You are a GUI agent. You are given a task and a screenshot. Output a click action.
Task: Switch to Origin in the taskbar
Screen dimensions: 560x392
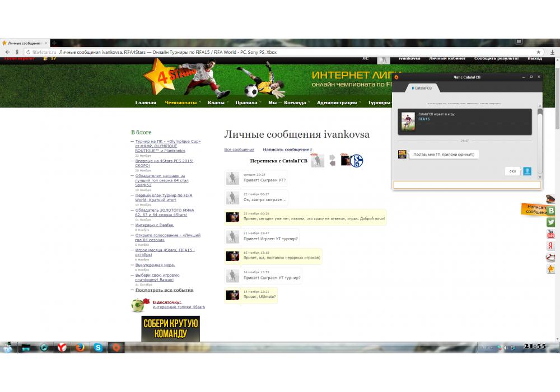116,347
